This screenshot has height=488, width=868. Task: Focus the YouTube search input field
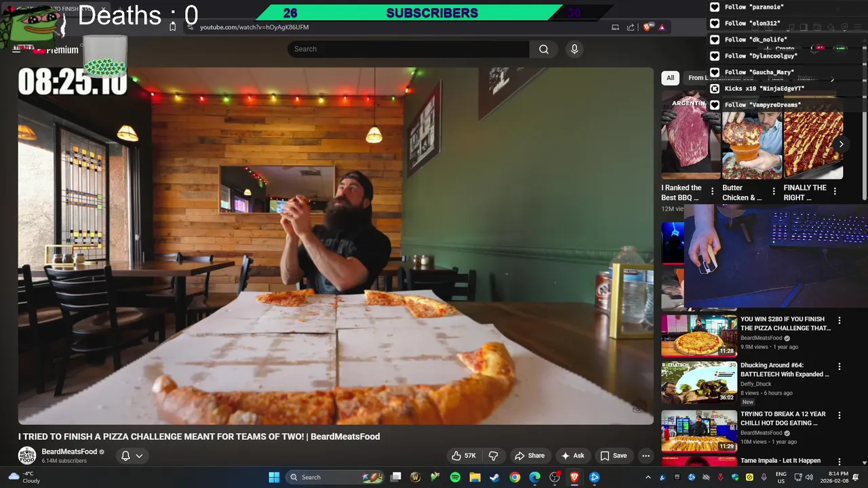coord(409,49)
